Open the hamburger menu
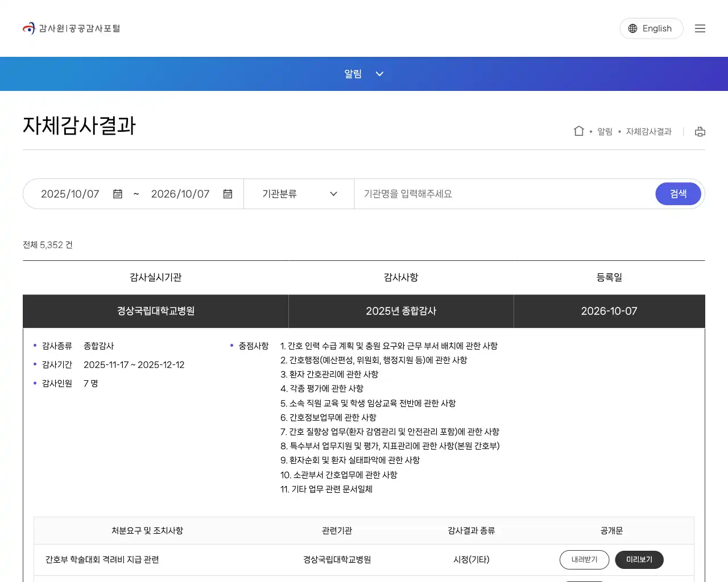 coord(700,28)
